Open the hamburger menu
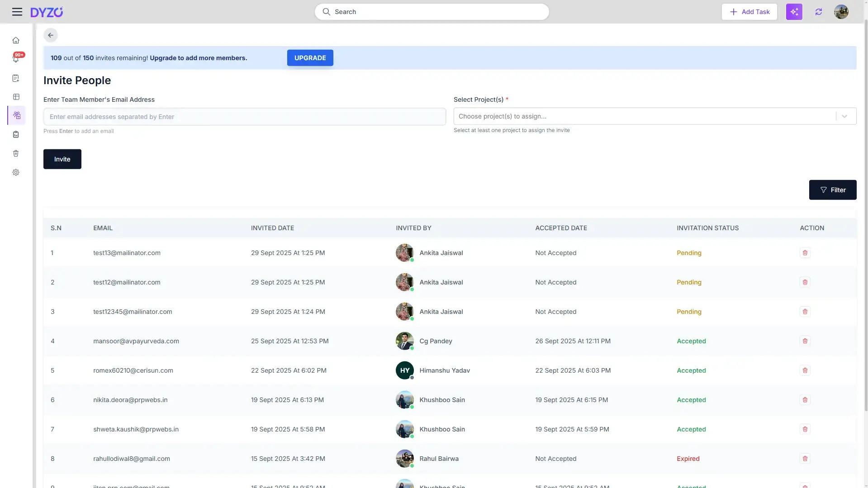This screenshot has height=488, width=868. 17,12
